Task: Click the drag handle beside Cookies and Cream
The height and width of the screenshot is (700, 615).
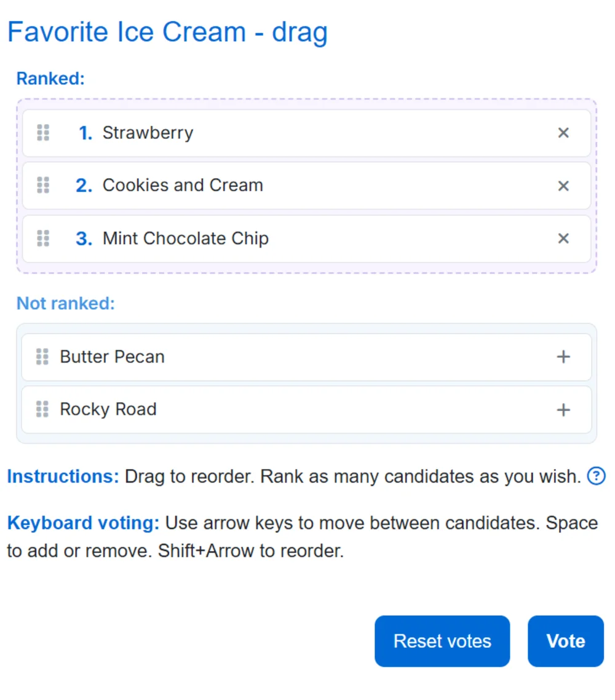Action: pyautogui.click(x=42, y=185)
